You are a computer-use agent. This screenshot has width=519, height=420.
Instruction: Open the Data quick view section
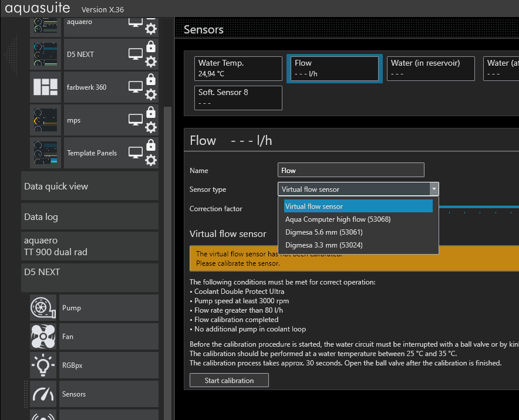pos(90,187)
